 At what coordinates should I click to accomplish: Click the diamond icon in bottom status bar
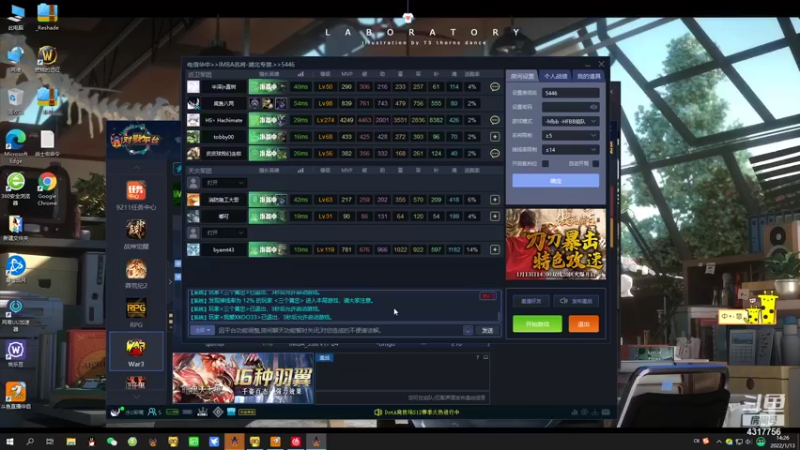tap(218, 412)
